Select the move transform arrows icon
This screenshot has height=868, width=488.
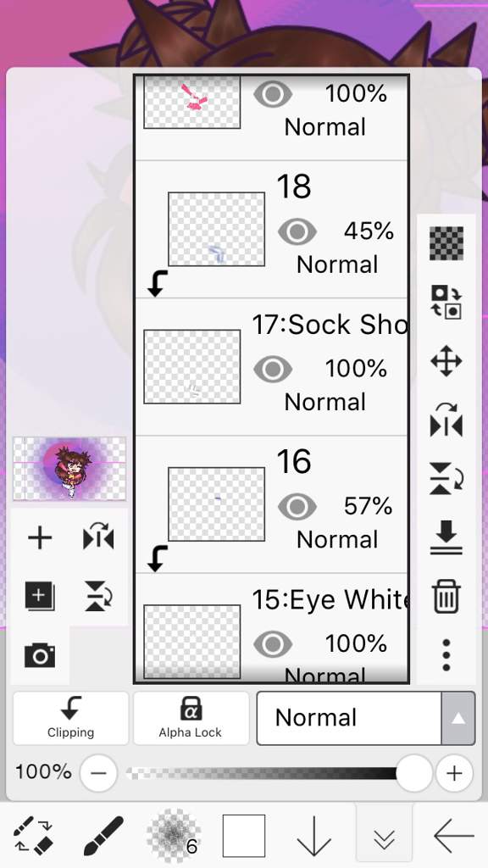(x=446, y=361)
